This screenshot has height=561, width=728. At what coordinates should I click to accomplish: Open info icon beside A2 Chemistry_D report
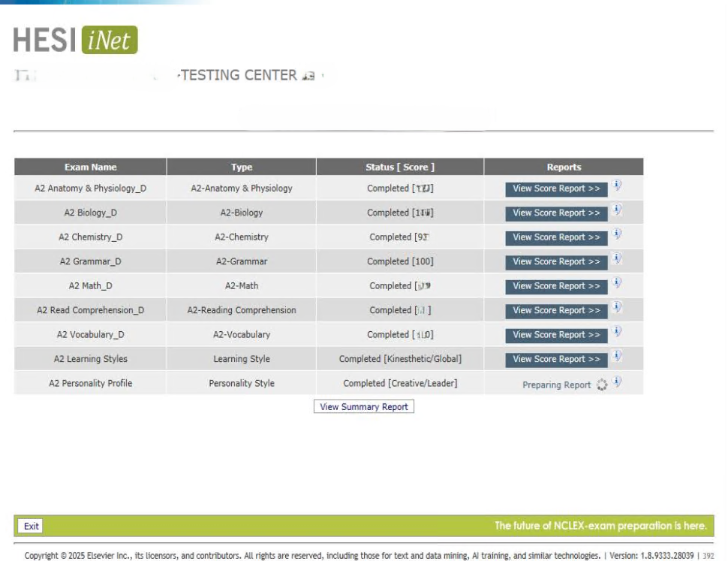click(616, 234)
